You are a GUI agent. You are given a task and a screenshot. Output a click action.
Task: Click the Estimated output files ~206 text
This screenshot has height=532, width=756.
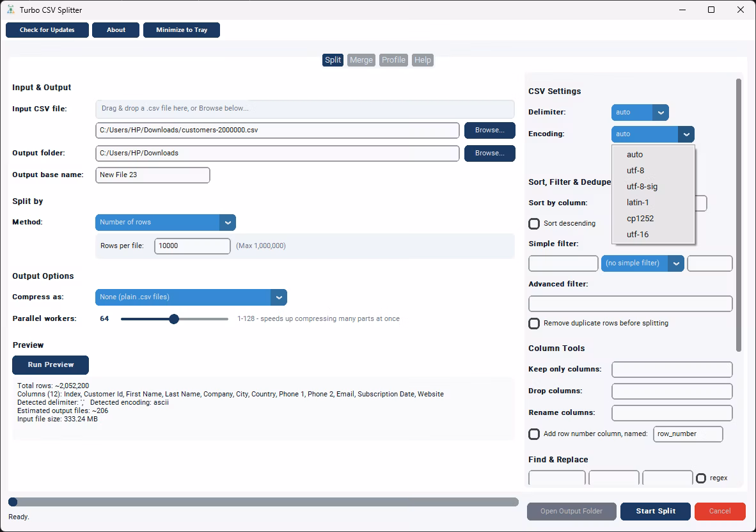63,411
